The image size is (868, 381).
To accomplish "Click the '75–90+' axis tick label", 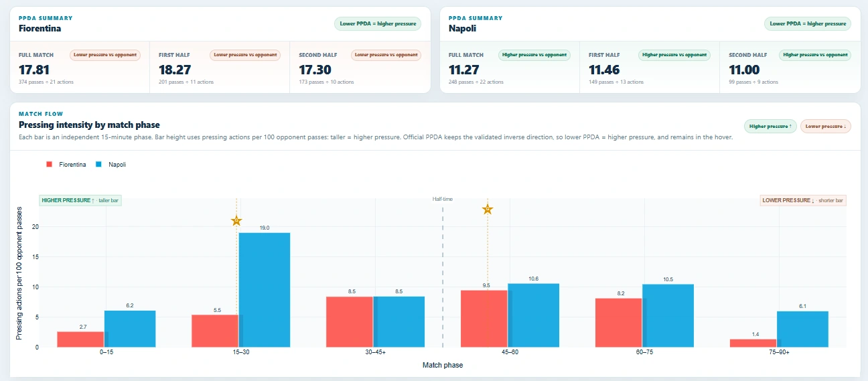I will [x=778, y=352].
